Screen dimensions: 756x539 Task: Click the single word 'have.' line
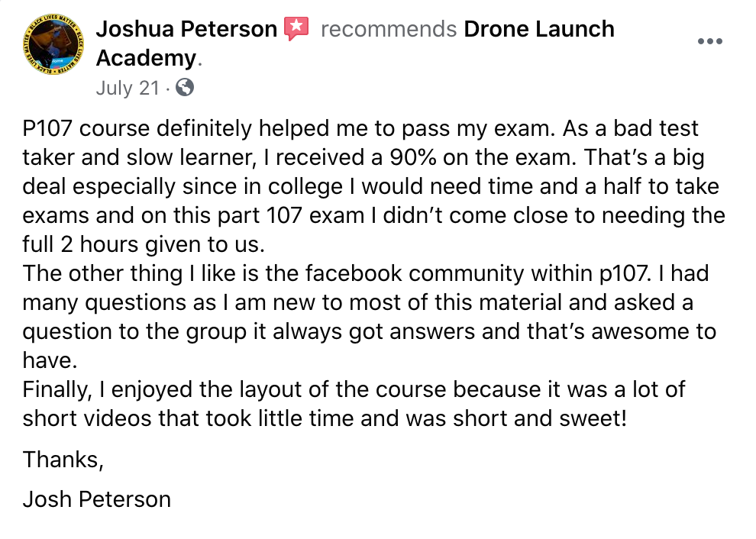tap(50, 360)
